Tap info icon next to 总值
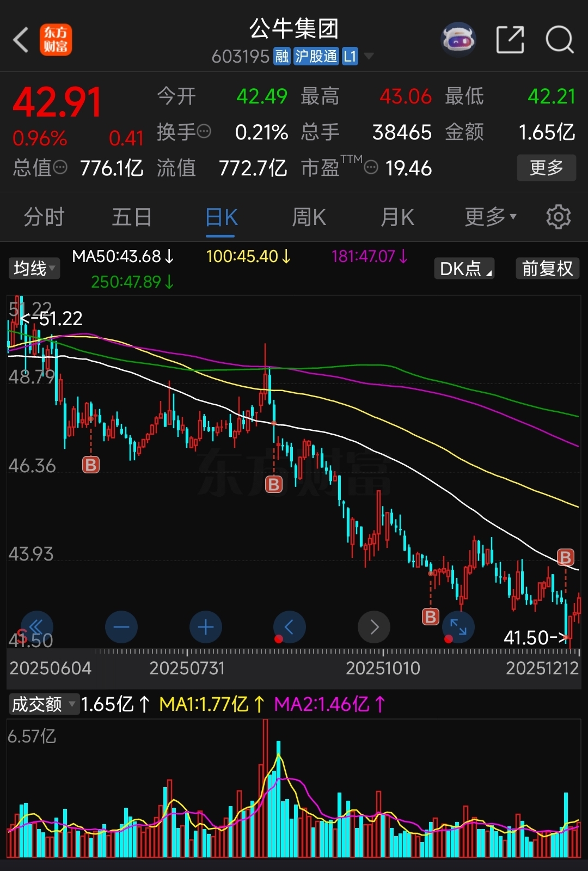 point(60,167)
